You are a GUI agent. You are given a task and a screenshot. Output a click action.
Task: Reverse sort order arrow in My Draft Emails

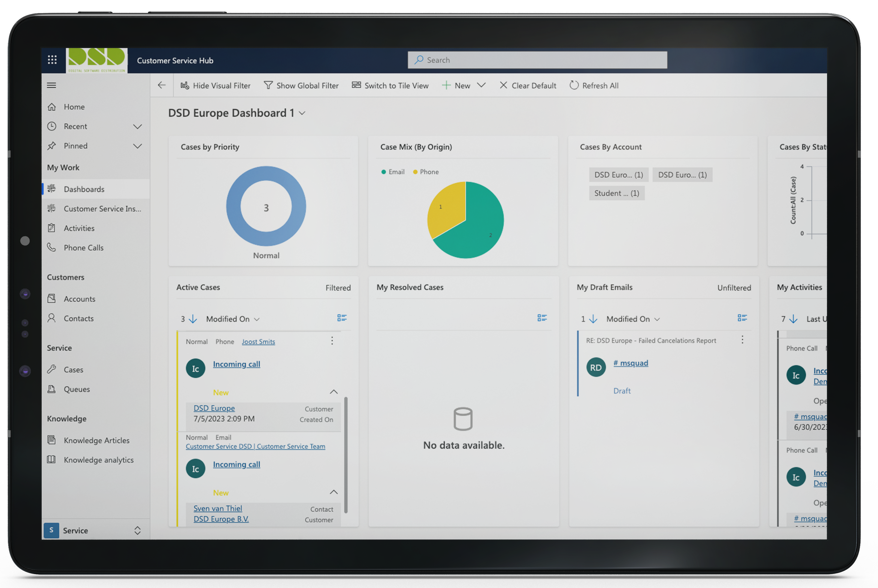pyautogui.click(x=593, y=319)
